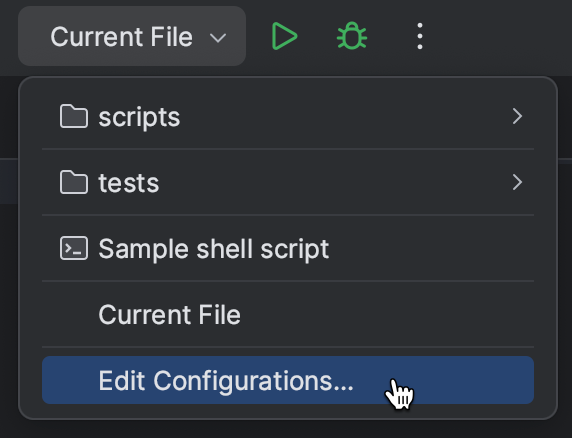Open Edit Configurations... dialog
This screenshot has width=572, height=438.
[288, 380]
